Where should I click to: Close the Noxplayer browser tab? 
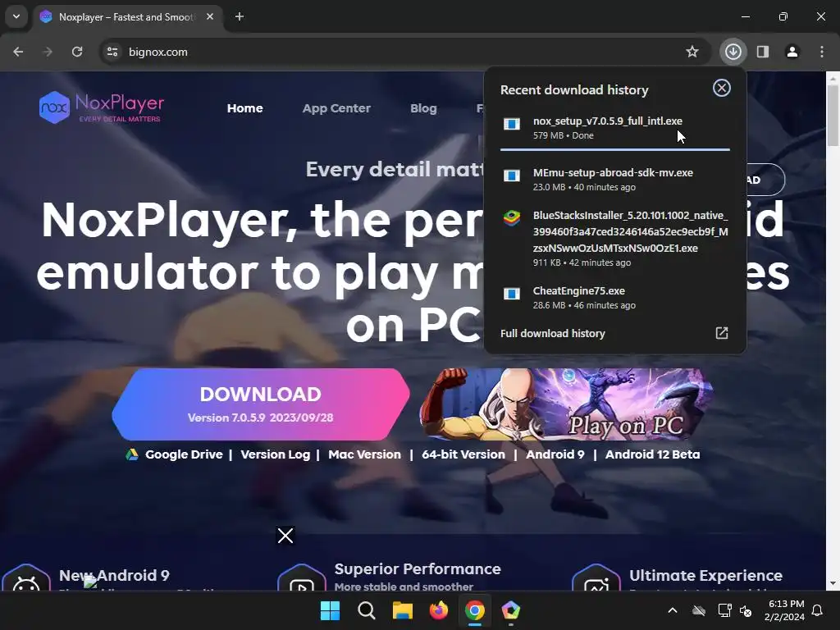[210, 16]
